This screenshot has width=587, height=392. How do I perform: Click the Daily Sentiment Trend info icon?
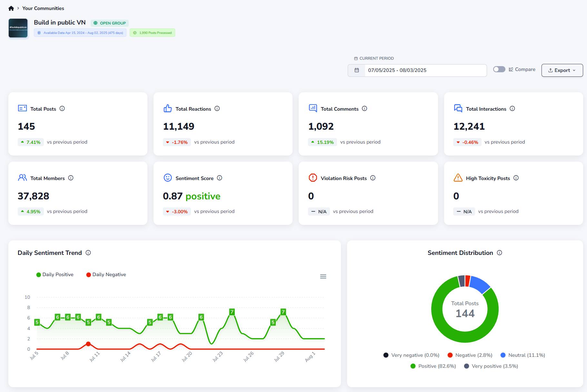88,253
